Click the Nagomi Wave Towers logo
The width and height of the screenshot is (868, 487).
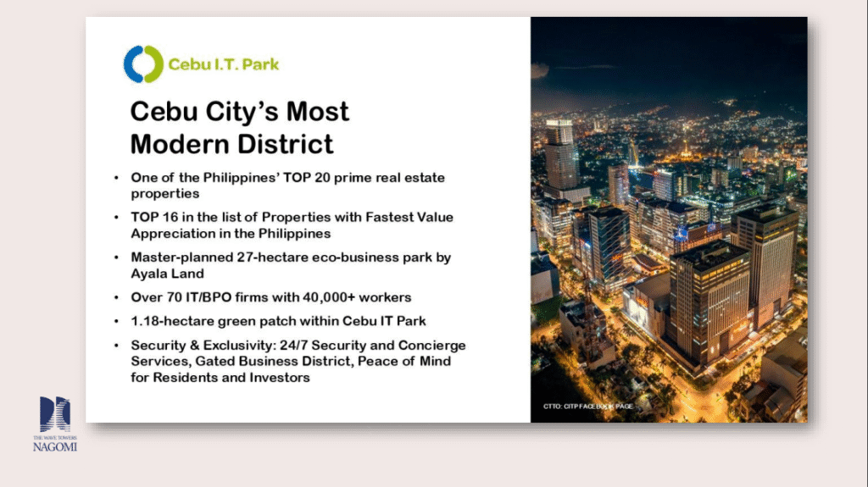55,424
